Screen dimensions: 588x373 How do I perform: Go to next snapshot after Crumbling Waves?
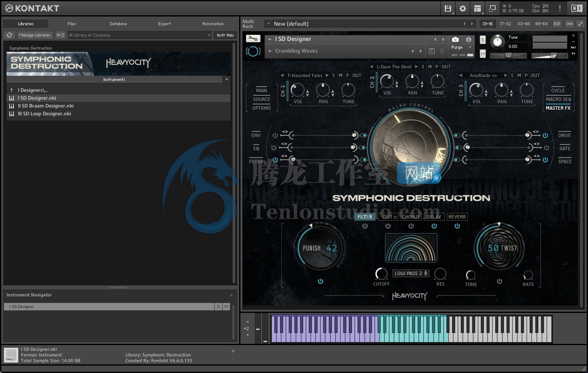(x=421, y=51)
